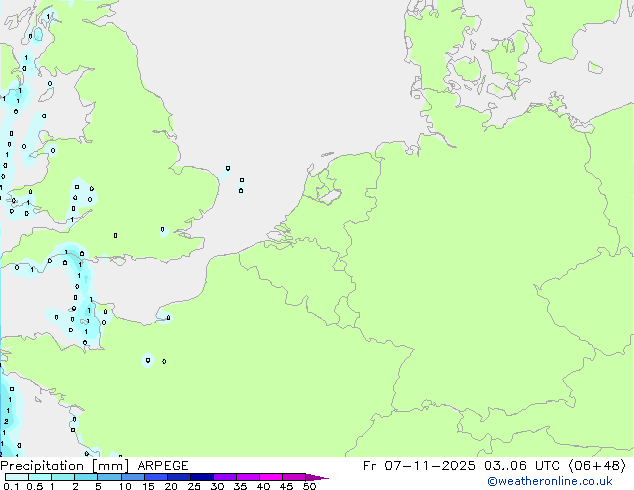Click the (06+48) model run label

click(x=599, y=466)
